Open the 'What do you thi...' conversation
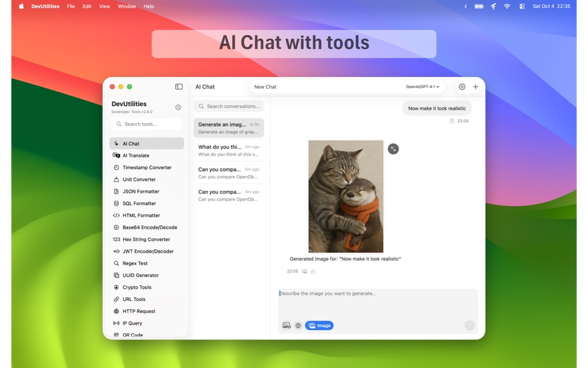The image size is (588, 368). [x=229, y=150]
